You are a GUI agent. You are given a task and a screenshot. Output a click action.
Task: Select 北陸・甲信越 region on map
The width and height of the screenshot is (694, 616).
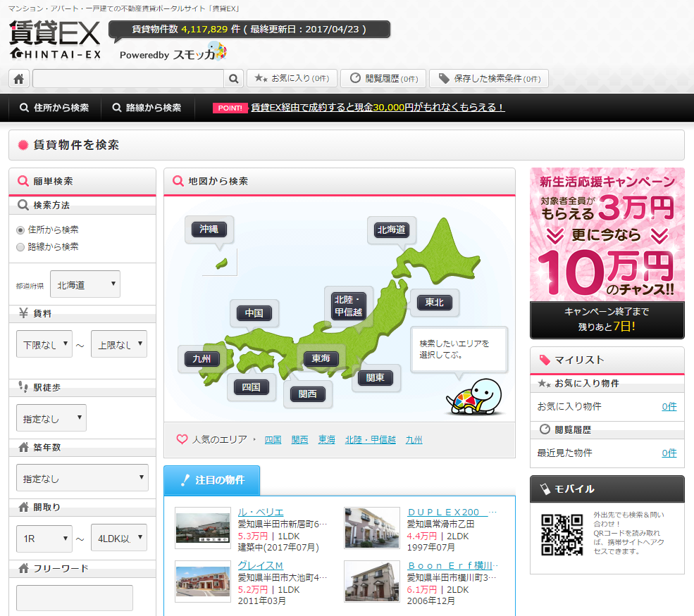(x=349, y=306)
